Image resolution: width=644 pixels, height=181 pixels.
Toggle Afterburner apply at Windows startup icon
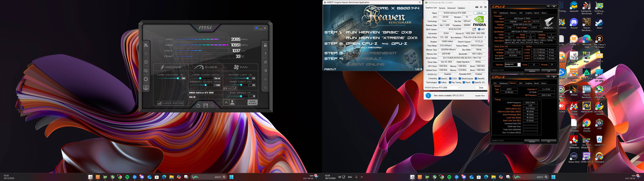[x=256, y=28]
